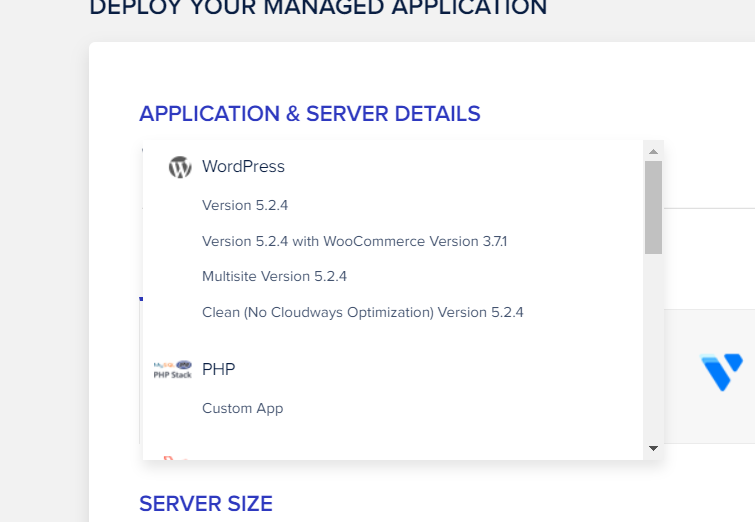755x522 pixels.
Task: Select Version 5.2.4 with WooCommerce option
Action: 354,241
